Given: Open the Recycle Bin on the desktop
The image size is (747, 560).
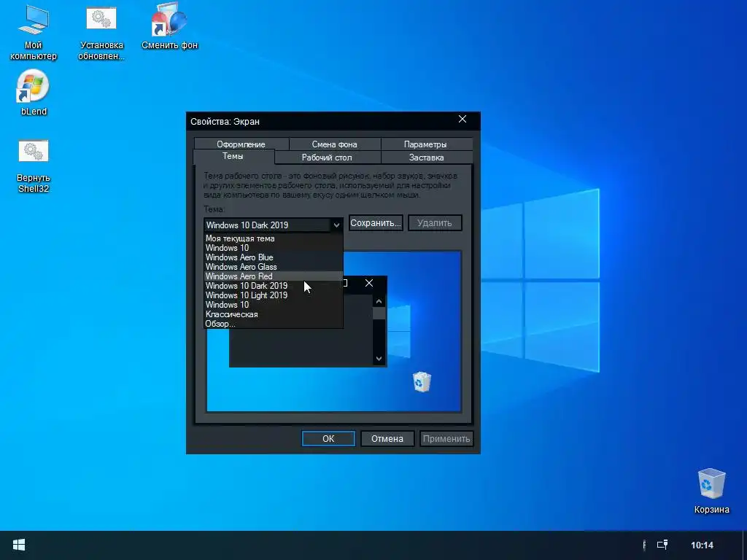Looking at the screenshot, I should [711, 491].
